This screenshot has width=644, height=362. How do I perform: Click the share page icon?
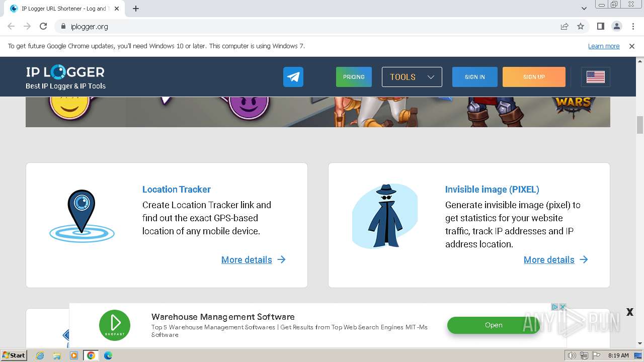click(x=565, y=26)
